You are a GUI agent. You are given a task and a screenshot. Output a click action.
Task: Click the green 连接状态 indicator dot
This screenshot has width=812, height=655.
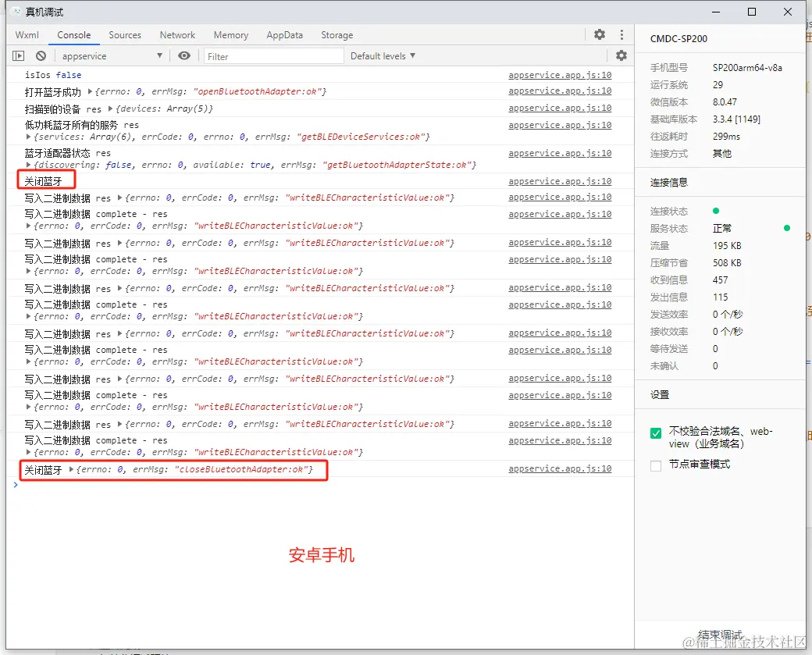coord(716,211)
